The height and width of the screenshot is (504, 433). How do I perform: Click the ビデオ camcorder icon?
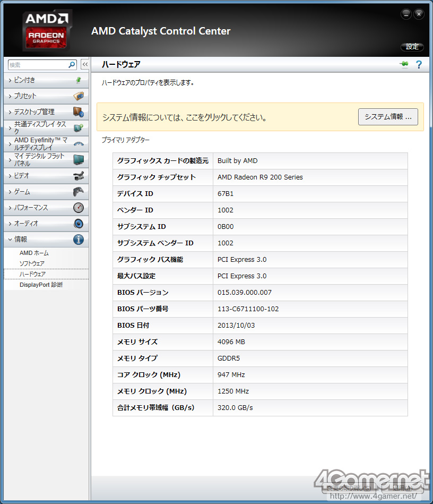(x=79, y=176)
